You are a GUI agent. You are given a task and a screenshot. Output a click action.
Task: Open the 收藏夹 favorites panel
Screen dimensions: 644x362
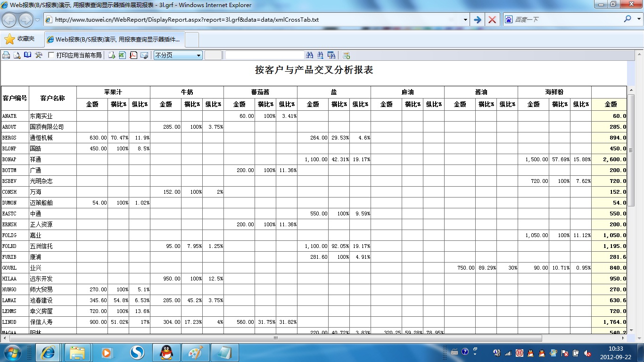(x=19, y=39)
